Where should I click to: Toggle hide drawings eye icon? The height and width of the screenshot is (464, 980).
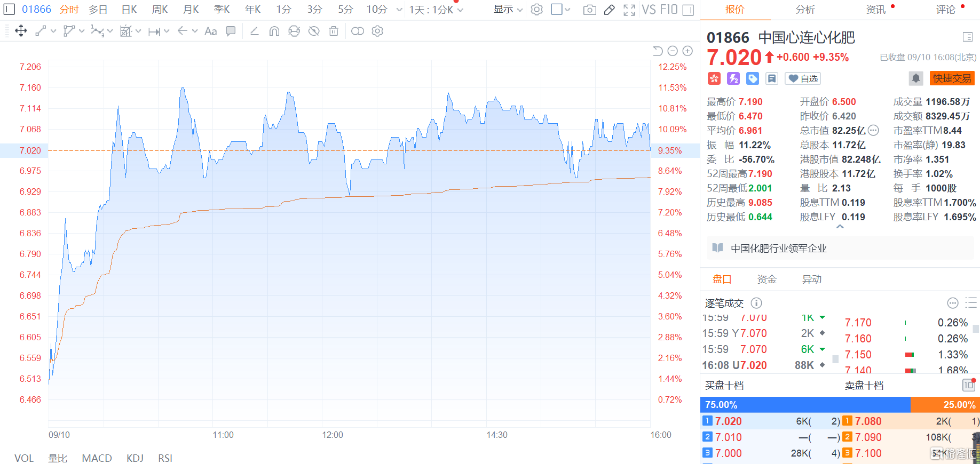pyautogui.click(x=314, y=31)
